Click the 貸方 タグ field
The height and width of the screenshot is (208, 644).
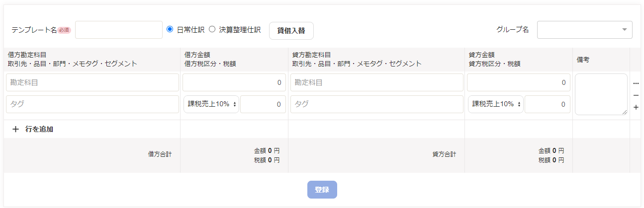(377, 104)
